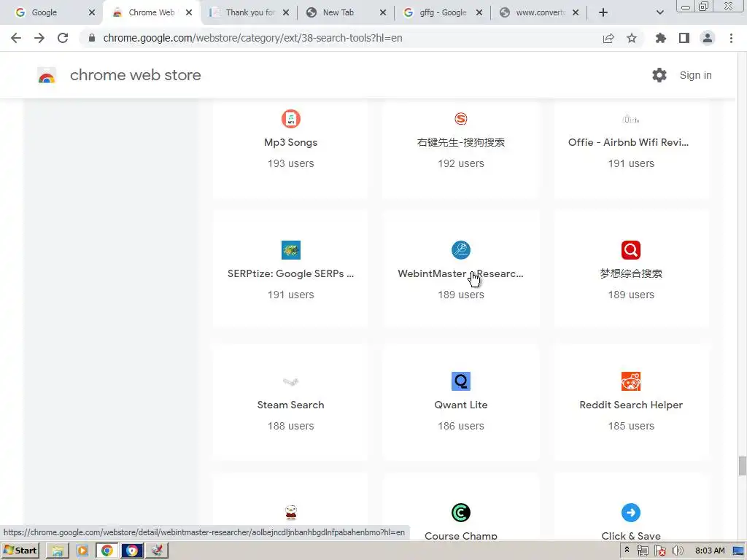Switch to the Thank you for tab
Screen dimensions: 747x560
pyautogui.click(x=250, y=12)
